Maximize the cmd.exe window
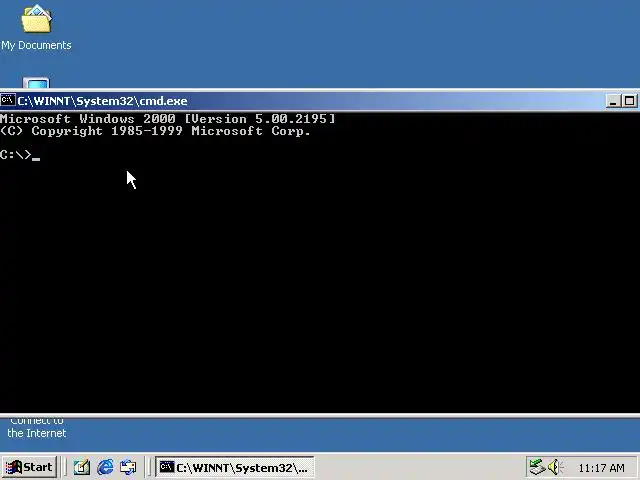Viewport: 640px width, 480px height. (629, 101)
